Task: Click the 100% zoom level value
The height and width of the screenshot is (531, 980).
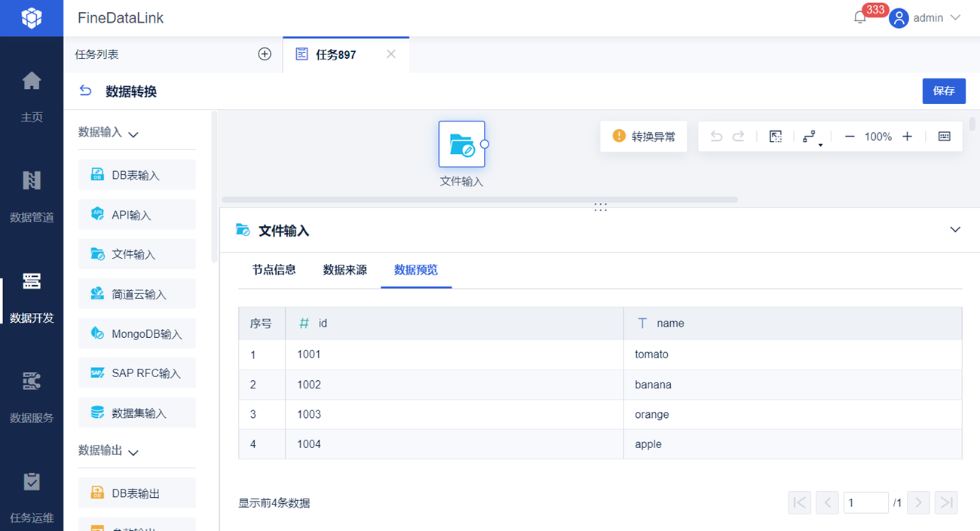Action: [878, 137]
